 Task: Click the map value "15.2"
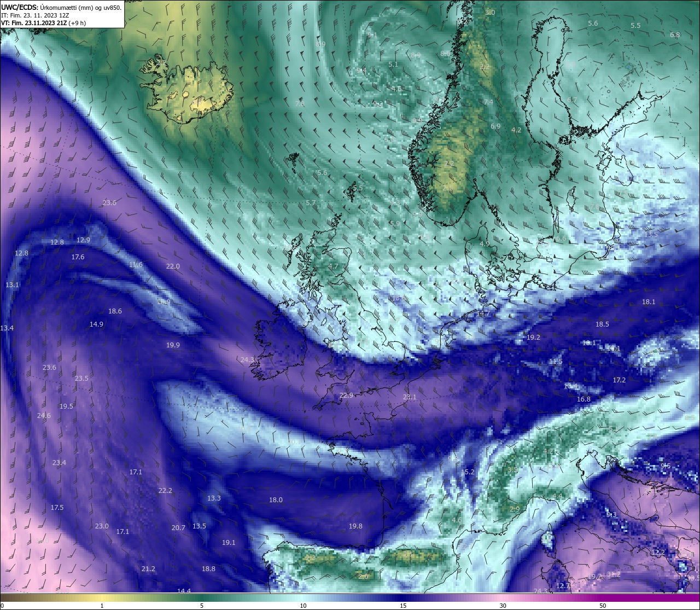pyautogui.click(x=468, y=472)
